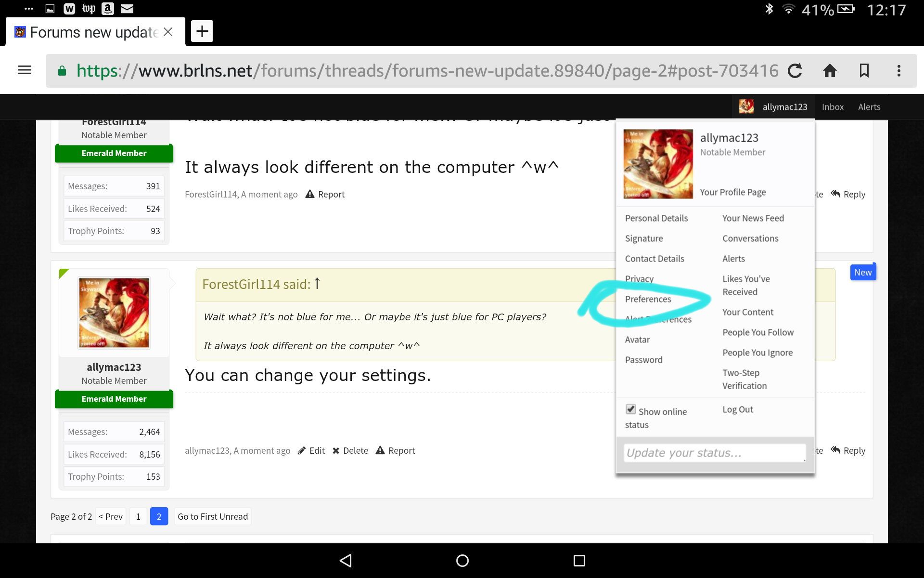Go to previous page with Prev
Viewport: 924px width, 578px height.
click(111, 516)
